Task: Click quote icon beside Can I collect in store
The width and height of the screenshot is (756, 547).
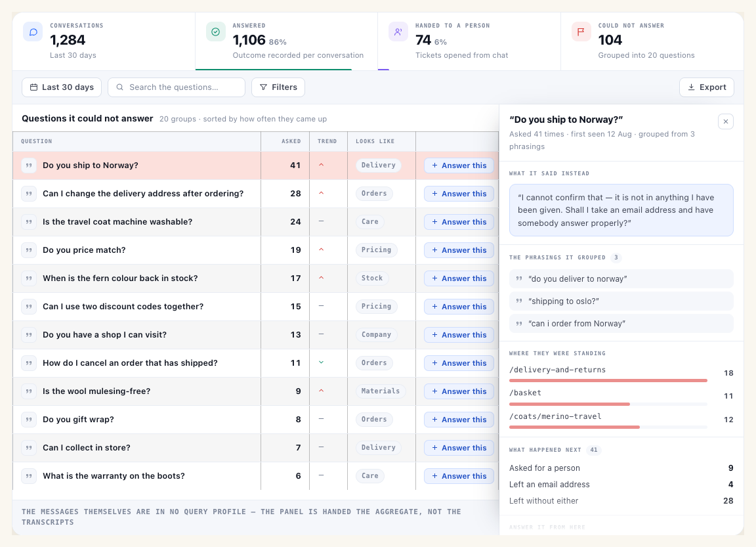Action: [x=29, y=448]
